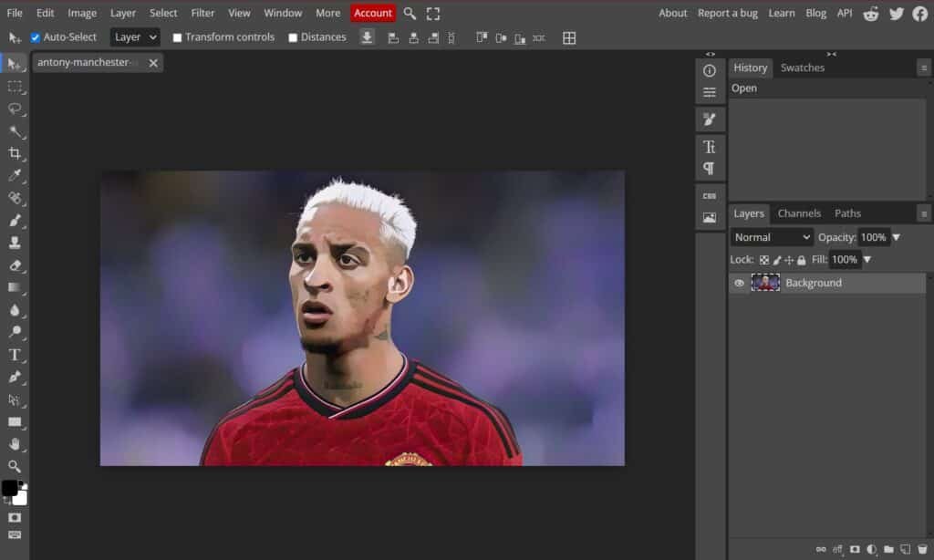Open the Layer auto-select dropdown
This screenshot has width=934, height=560.
coord(135,37)
